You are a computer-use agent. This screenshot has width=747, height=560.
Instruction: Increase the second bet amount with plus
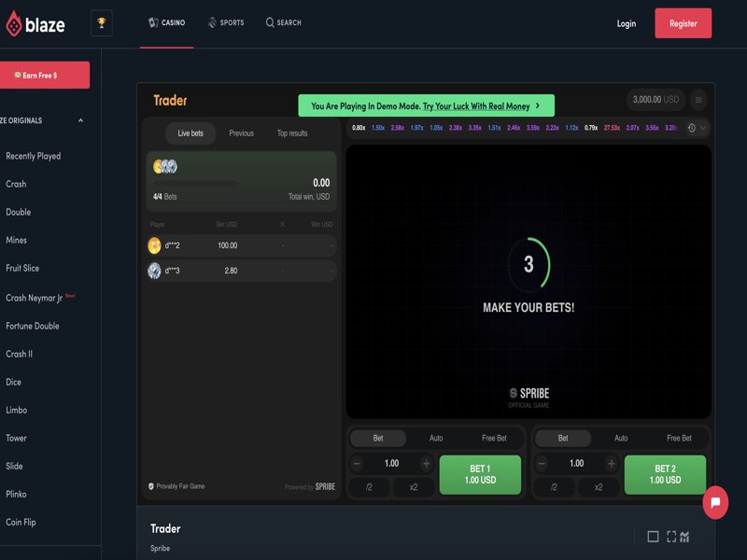pyautogui.click(x=612, y=463)
